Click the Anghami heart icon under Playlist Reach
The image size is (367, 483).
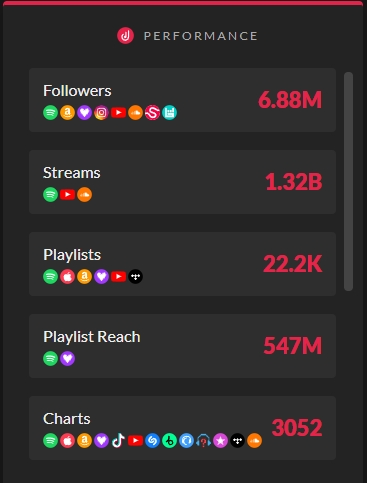67,359
